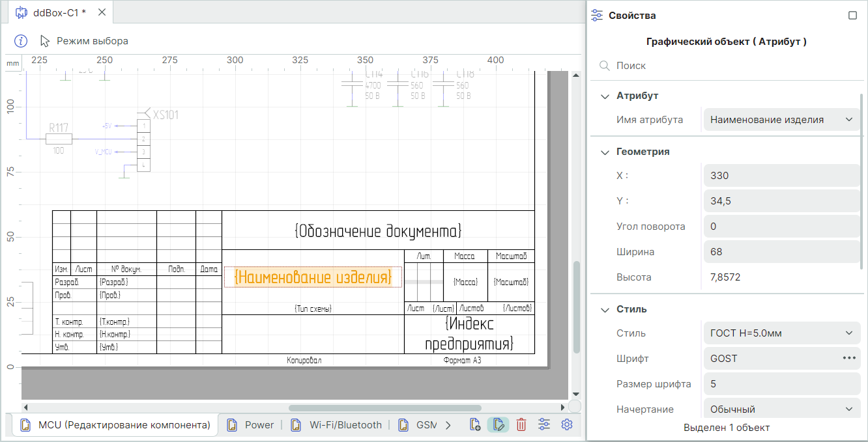Open the Начертание dropdown

[x=781, y=409]
